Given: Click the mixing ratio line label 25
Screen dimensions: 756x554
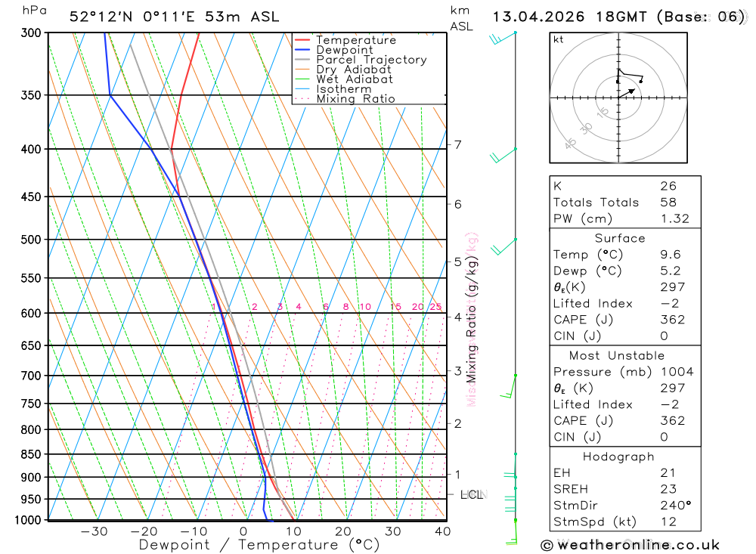Looking at the screenshot, I should [436, 307].
